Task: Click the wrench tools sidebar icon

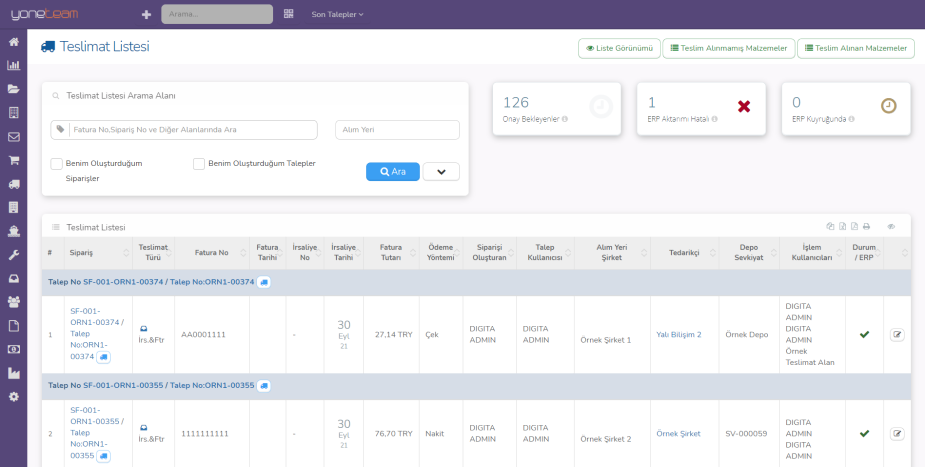Action: pyautogui.click(x=13, y=255)
